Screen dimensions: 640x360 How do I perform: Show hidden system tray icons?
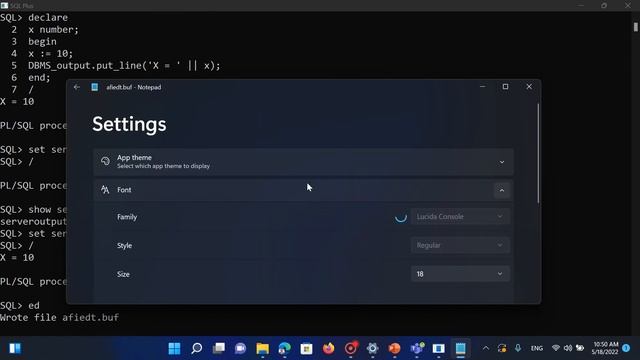[486, 348]
